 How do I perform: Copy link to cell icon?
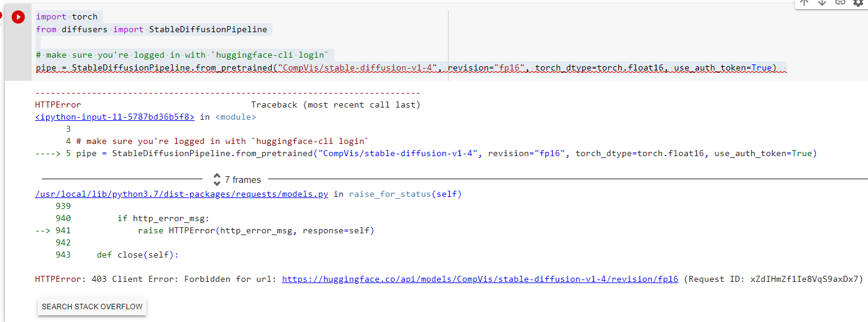coord(840,2)
